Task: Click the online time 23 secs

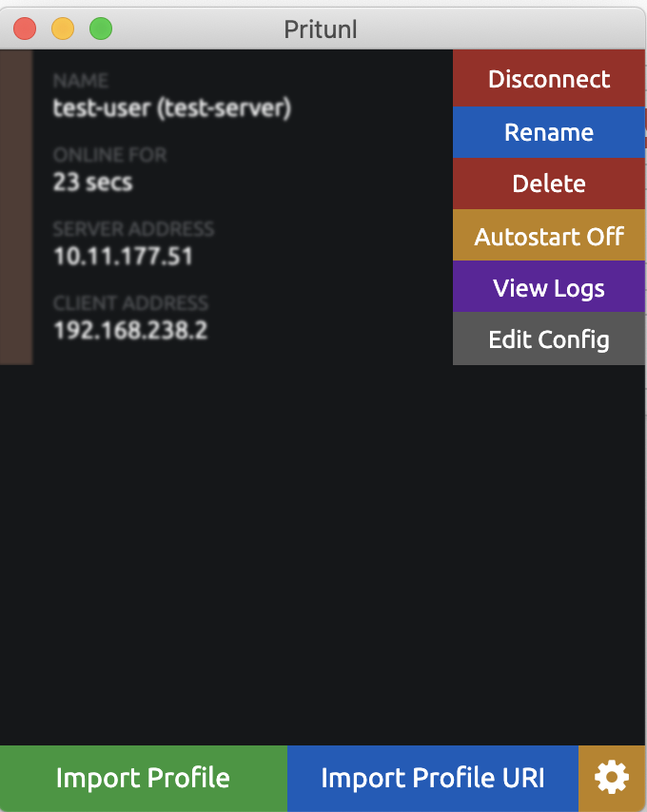Action: pos(92,183)
